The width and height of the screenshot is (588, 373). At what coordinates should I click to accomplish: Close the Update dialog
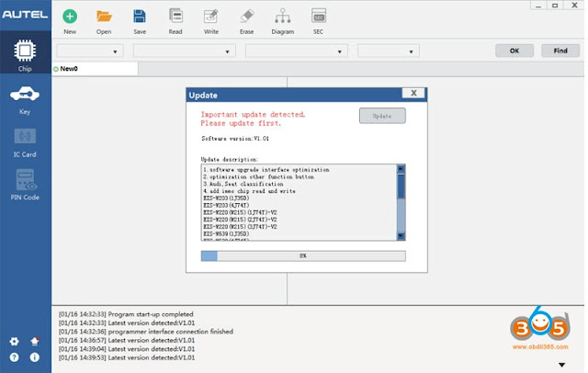coord(413,93)
